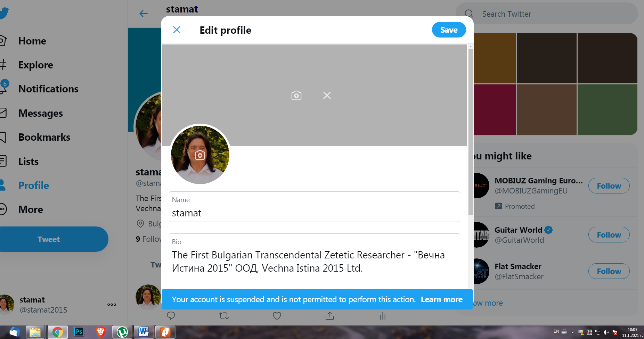Screen dimensions: 644x339
Task: Save the edited profile
Action: click(449, 30)
